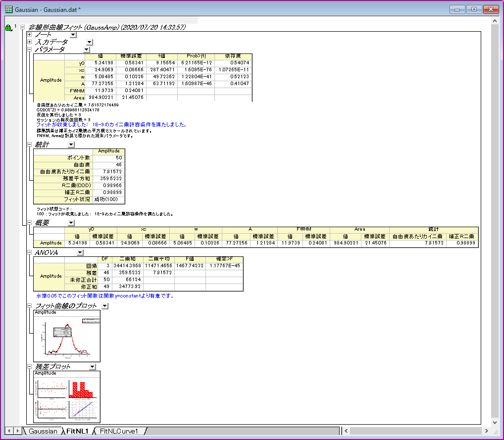Open the 概要 dropdown arrow menu
This screenshot has width=504, height=440.
tap(71, 223)
